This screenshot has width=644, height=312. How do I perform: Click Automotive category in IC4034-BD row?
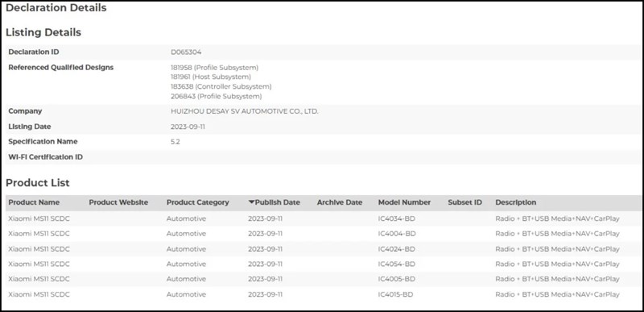coord(186,218)
